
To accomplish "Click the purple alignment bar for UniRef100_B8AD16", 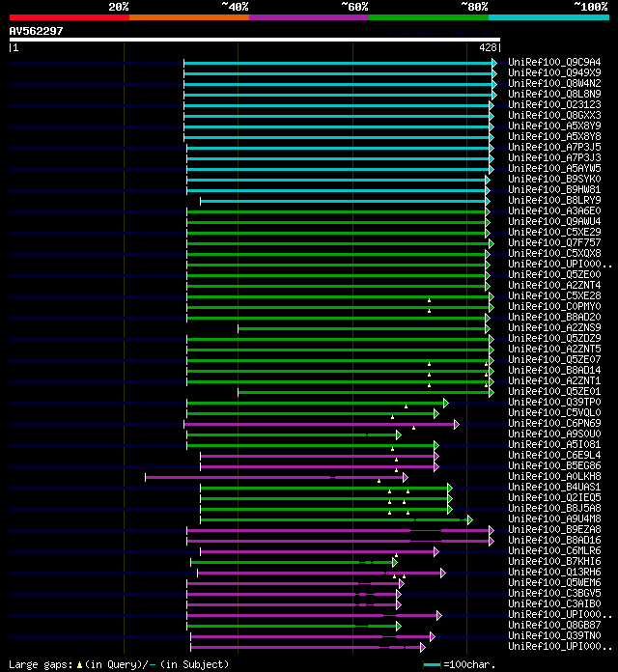I will pyautogui.click(x=338, y=542).
